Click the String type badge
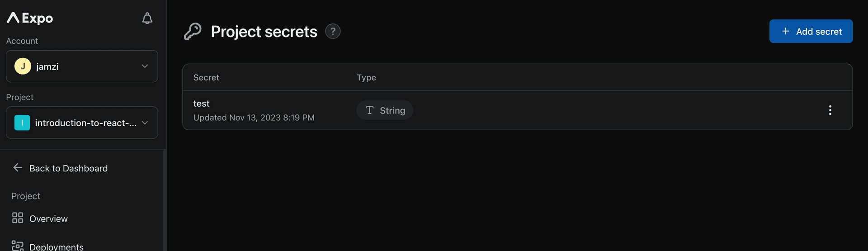 (385, 110)
